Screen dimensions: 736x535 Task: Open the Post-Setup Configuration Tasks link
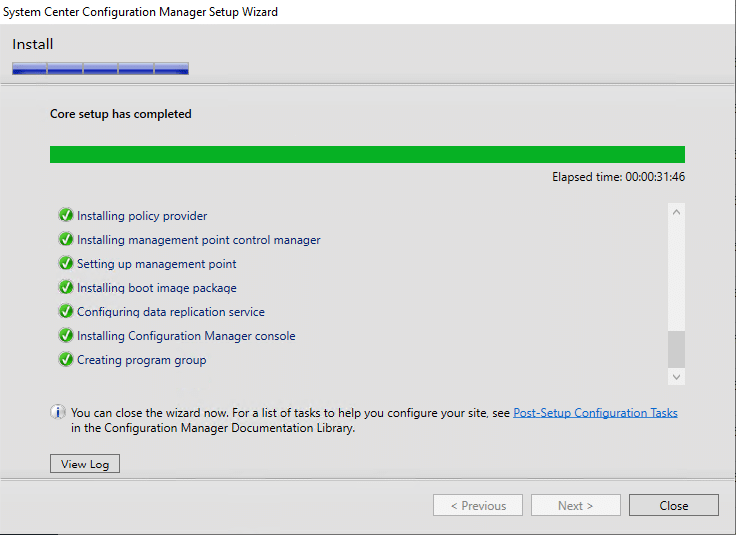point(595,412)
